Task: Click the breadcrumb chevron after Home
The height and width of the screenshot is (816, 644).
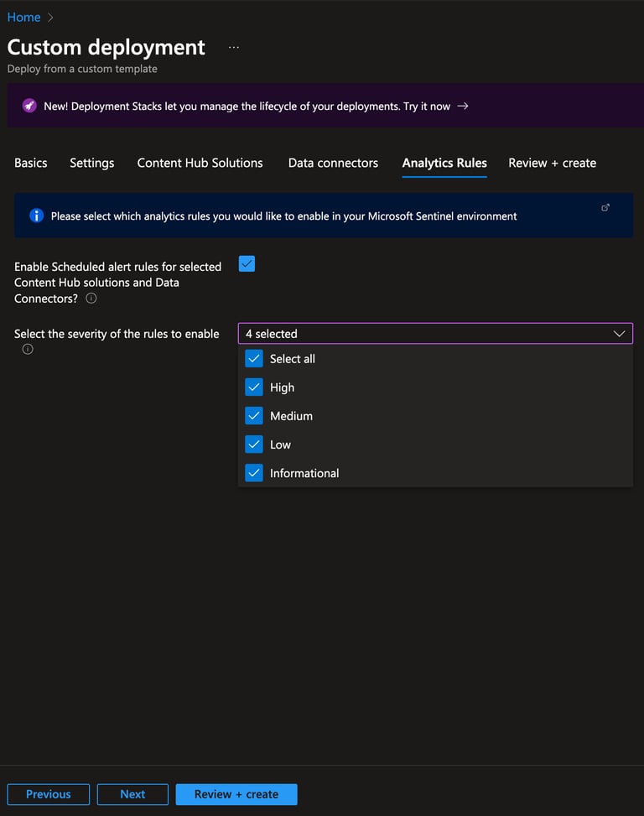Action: (50, 17)
